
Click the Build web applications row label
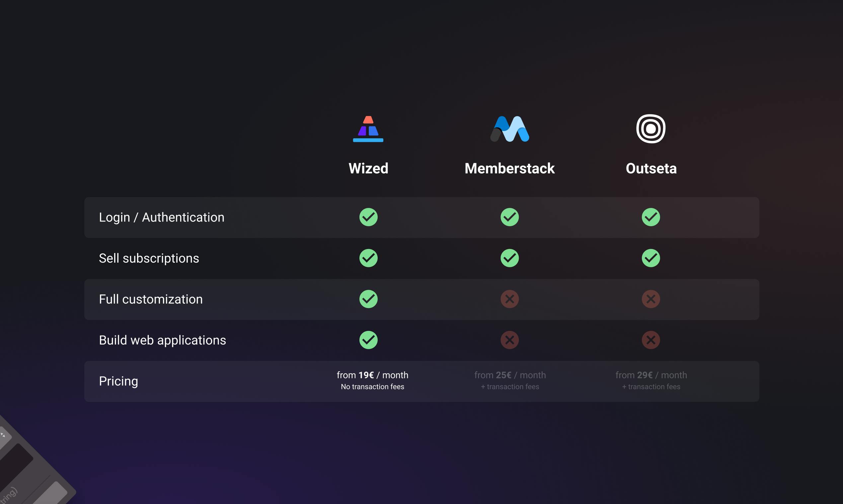tap(163, 340)
